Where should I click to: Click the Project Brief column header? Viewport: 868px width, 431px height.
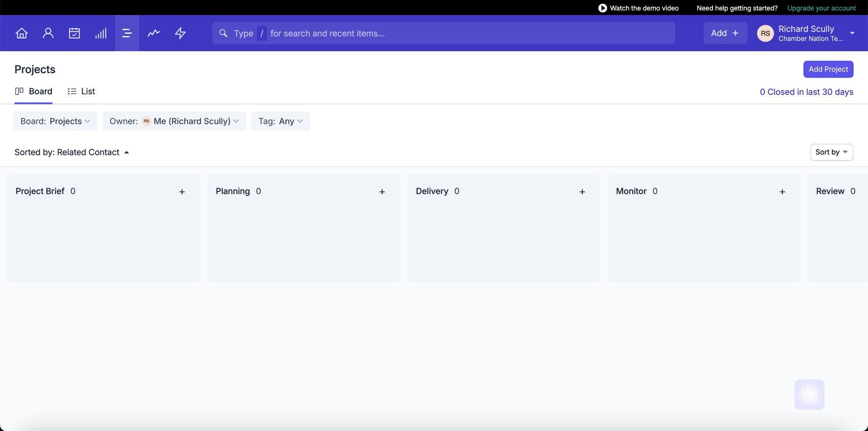click(40, 191)
